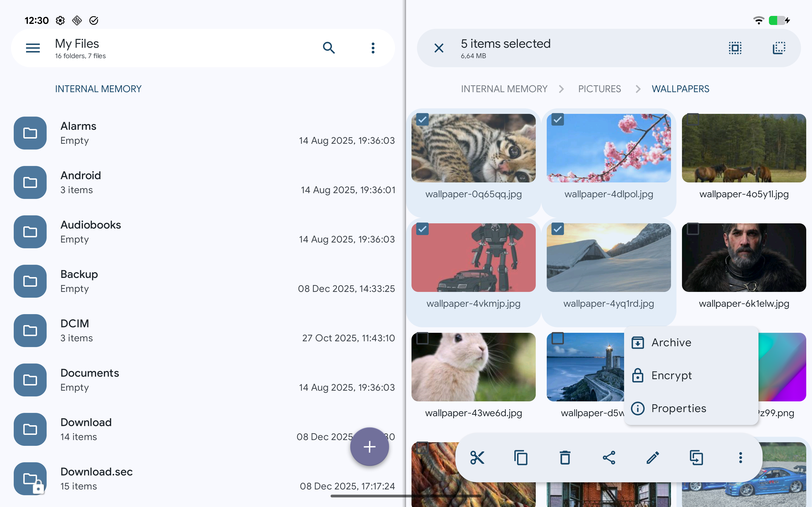Check the wallpaper-6k1elw.jpg checkbox

[693, 229]
